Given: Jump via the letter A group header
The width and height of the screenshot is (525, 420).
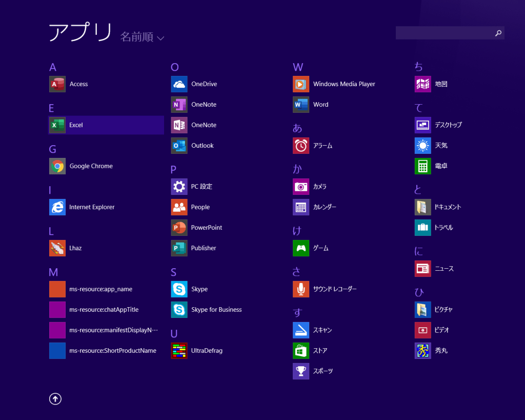Looking at the screenshot, I should (53, 67).
